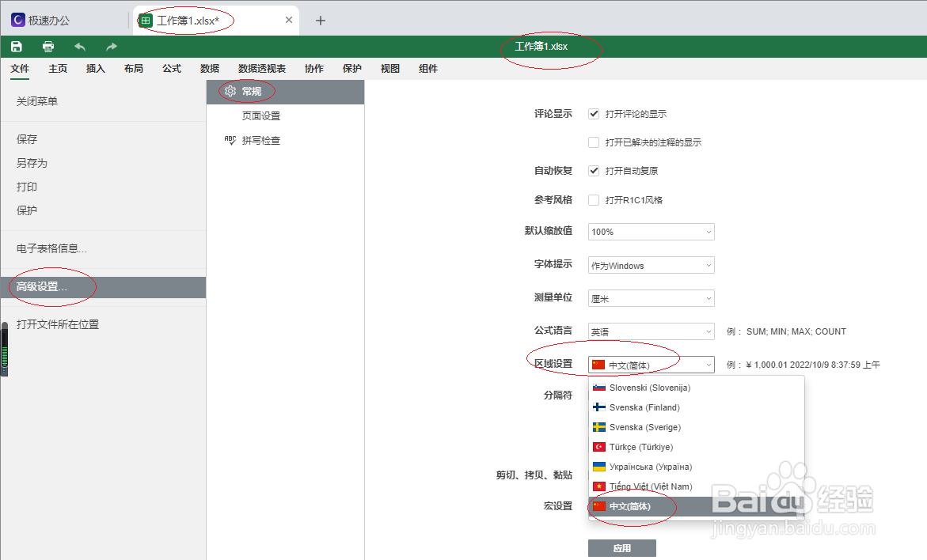This screenshot has height=560, width=927.
Task: Switch to the 视图 ribbon tab
Action: point(389,68)
